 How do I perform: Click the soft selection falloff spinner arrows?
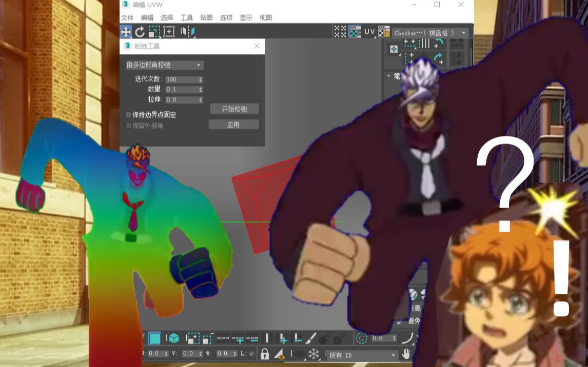tap(394, 338)
